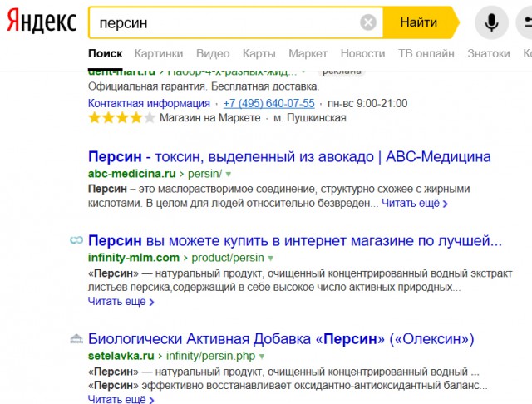Expand dropdown arrow next to product/persin
Viewport: 532px width, 404px height.
click(270, 259)
